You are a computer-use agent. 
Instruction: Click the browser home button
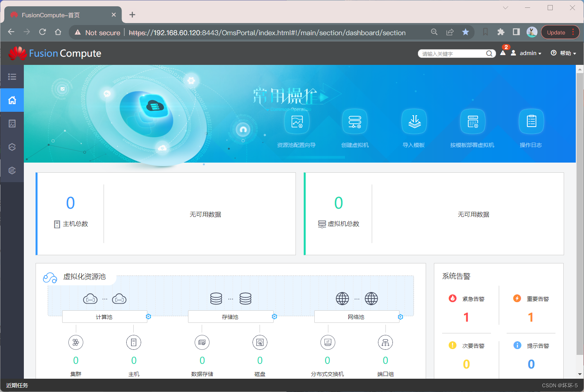(58, 32)
